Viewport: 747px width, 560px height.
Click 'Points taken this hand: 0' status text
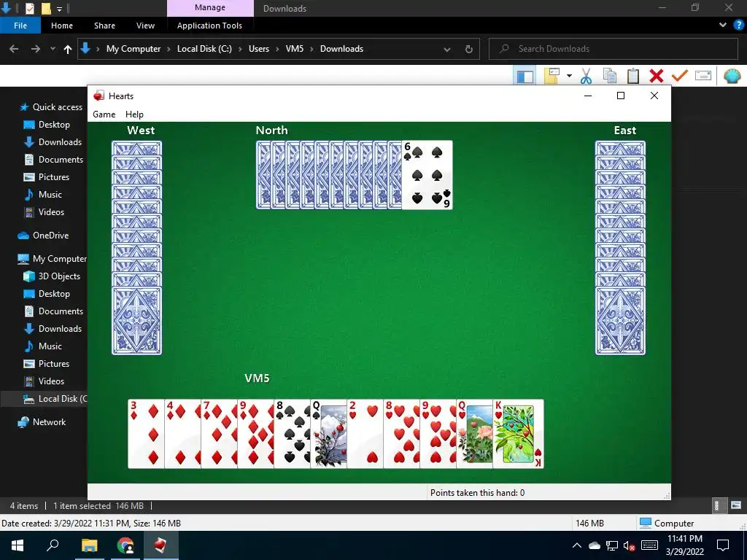click(x=477, y=492)
